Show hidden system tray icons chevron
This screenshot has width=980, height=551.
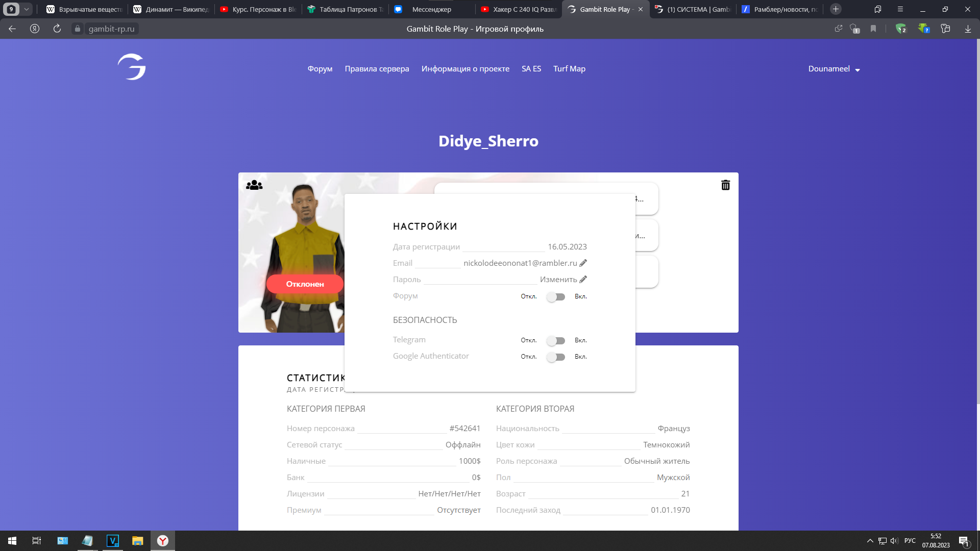[x=870, y=541]
